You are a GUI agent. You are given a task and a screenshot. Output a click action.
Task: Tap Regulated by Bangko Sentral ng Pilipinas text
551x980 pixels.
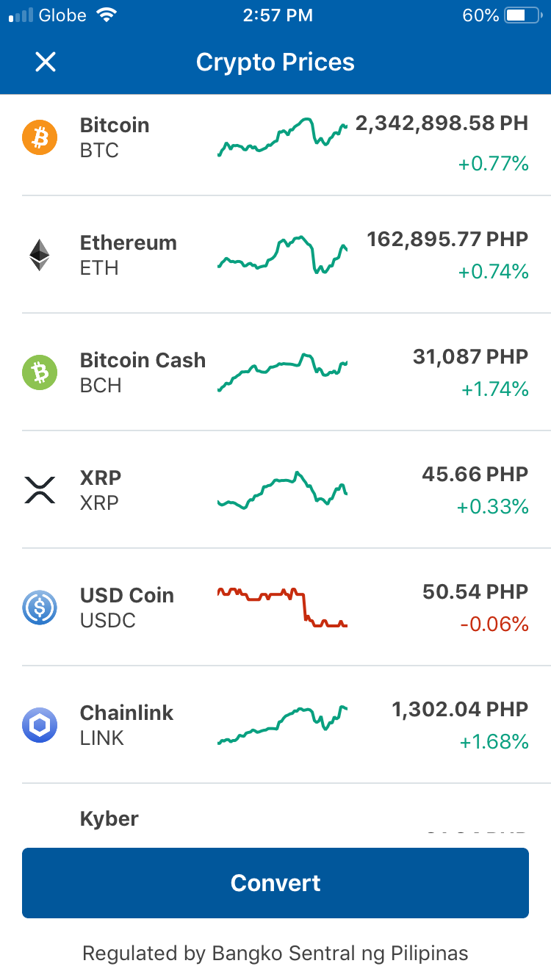click(x=275, y=954)
